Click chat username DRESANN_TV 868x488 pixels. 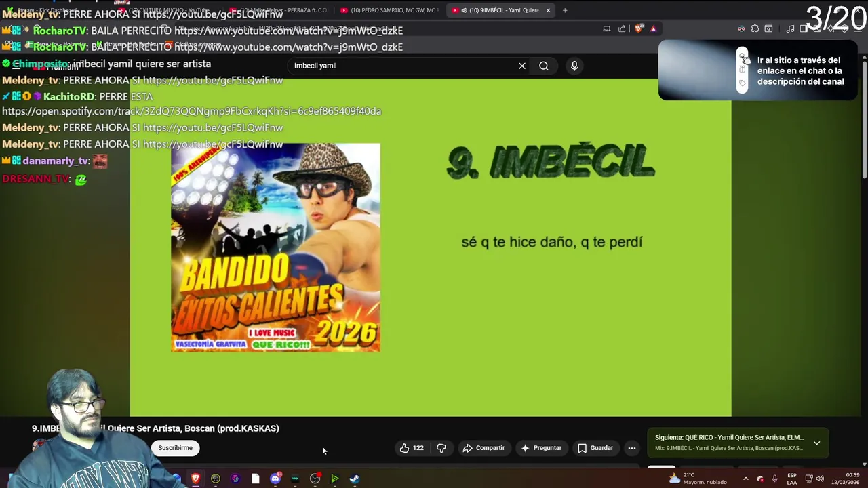[x=35, y=179]
